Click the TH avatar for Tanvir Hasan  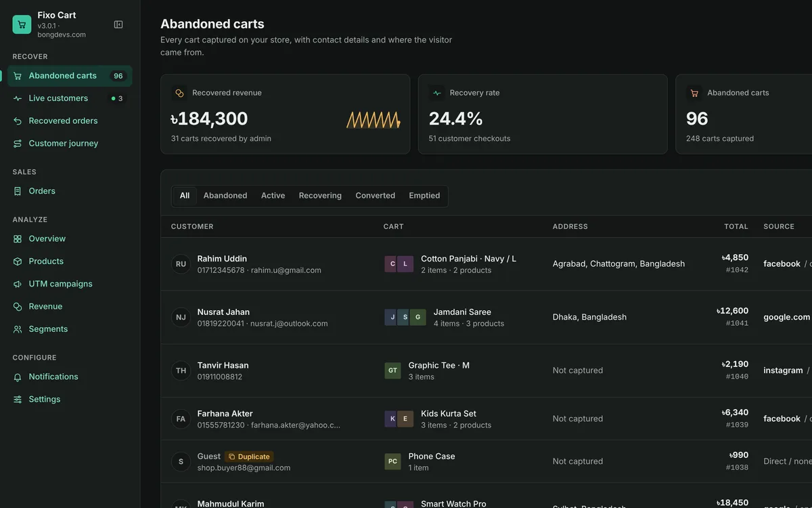click(181, 371)
